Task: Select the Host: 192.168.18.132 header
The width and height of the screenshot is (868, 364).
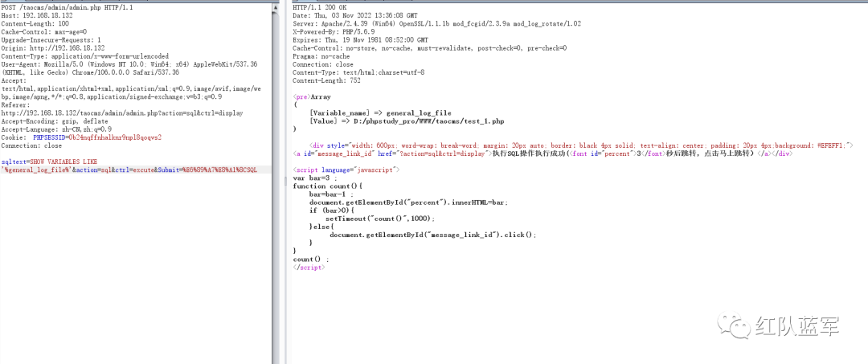Action: tap(38, 16)
